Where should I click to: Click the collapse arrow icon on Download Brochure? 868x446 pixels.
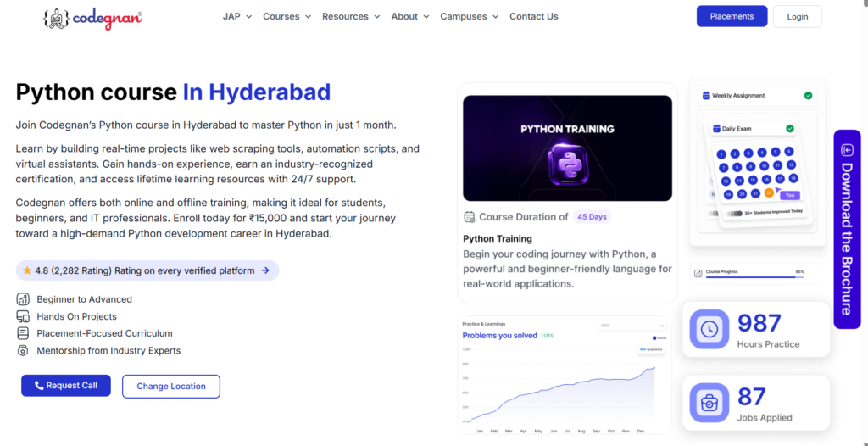tap(847, 149)
